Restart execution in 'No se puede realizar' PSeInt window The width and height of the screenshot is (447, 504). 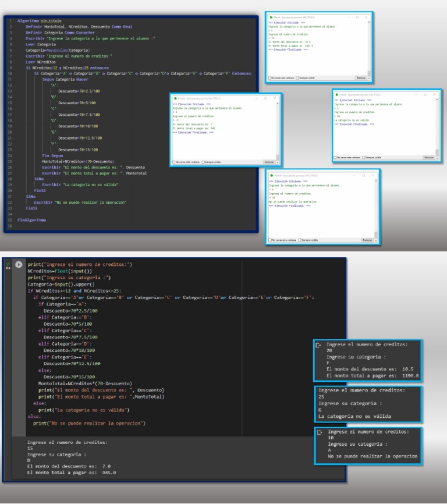click(367, 240)
